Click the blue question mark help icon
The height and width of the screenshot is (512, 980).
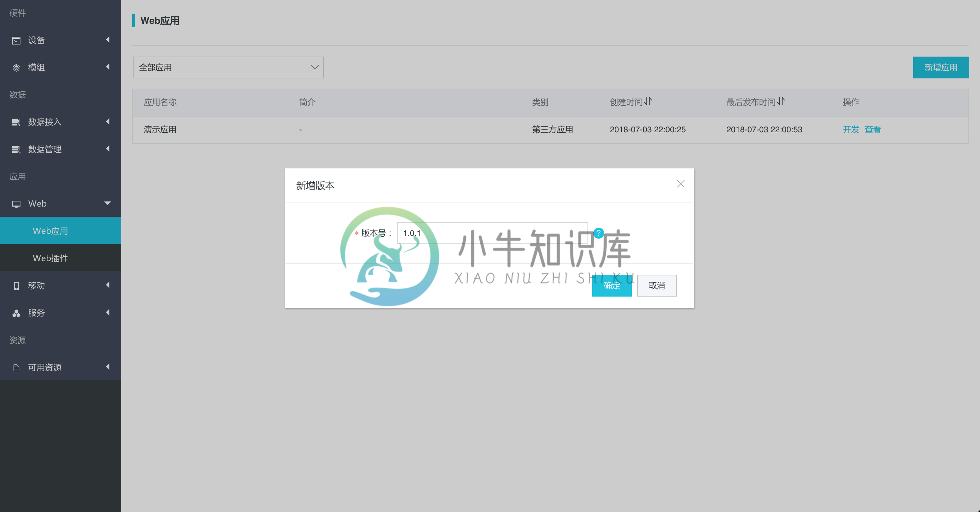(x=598, y=233)
